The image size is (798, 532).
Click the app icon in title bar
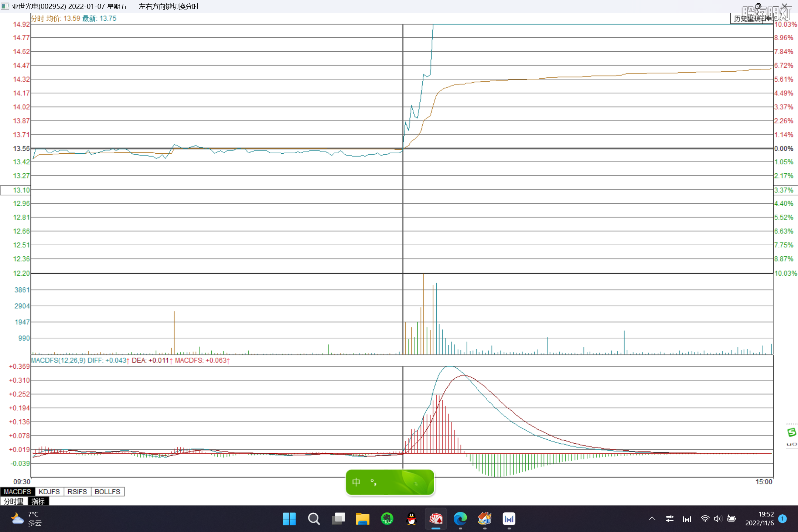(x=5, y=6)
